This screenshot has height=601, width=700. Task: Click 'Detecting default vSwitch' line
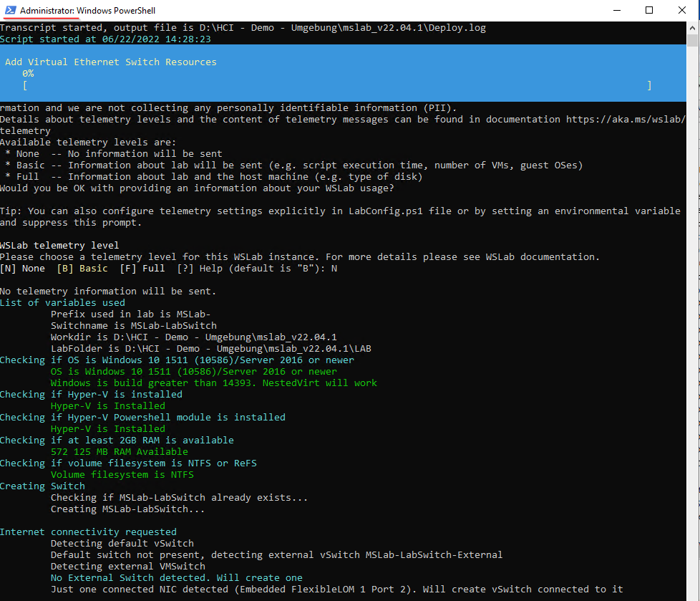point(122,544)
